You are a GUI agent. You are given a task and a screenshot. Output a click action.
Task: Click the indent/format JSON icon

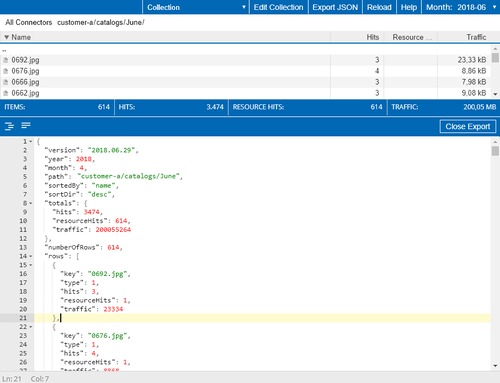click(9, 126)
